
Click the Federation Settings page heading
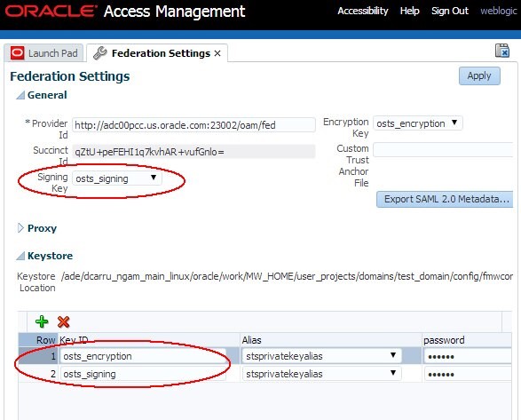pos(70,76)
